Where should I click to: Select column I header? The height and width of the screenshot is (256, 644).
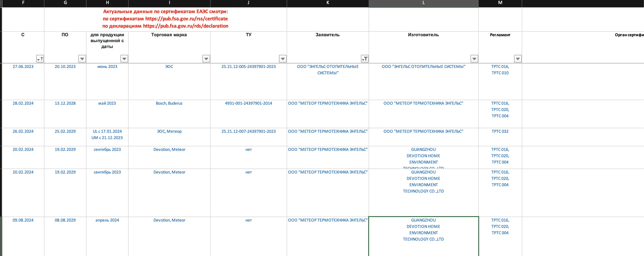(x=169, y=3)
